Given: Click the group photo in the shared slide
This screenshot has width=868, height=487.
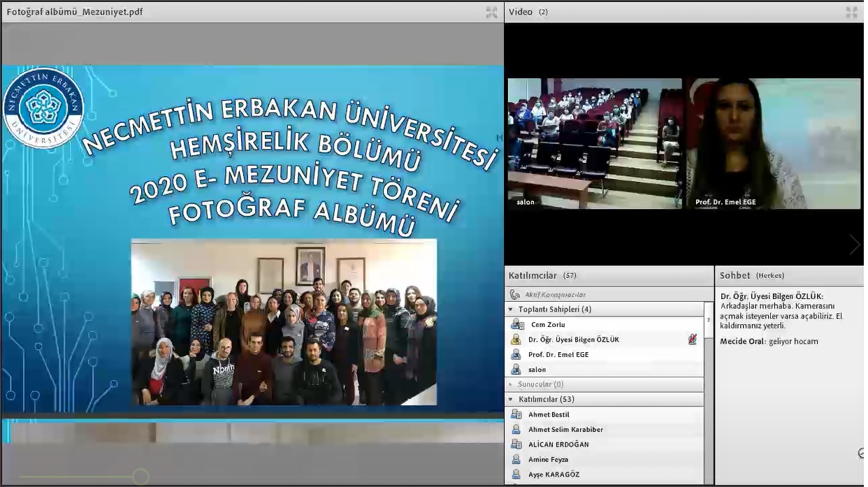Looking at the screenshot, I should click(284, 322).
